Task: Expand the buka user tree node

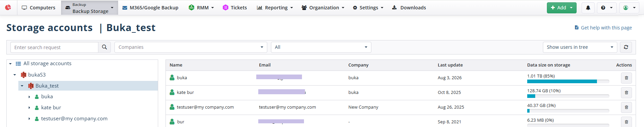Action: point(29,97)
